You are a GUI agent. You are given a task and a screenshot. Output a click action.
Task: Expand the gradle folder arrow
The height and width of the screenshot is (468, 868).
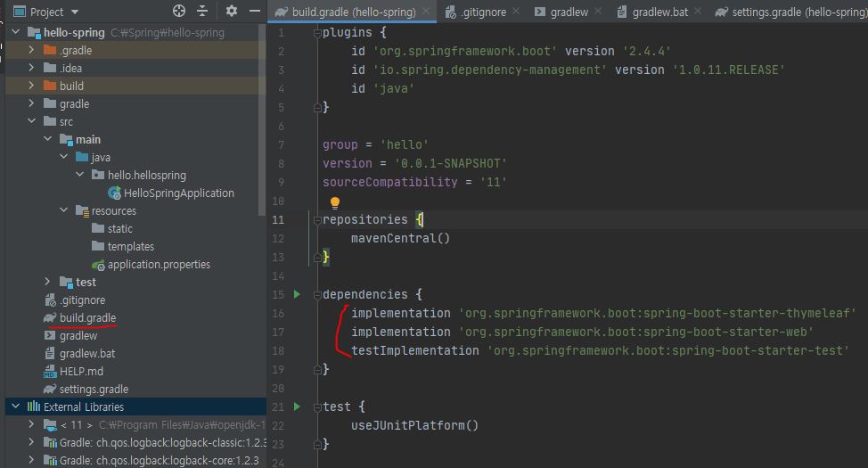pos(31,103)
